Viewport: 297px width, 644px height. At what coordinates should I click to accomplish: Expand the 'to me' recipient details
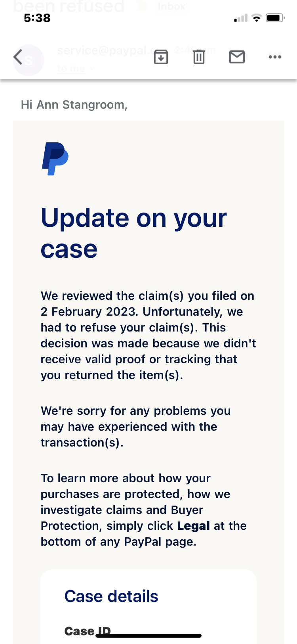click(x=75, y=69)
